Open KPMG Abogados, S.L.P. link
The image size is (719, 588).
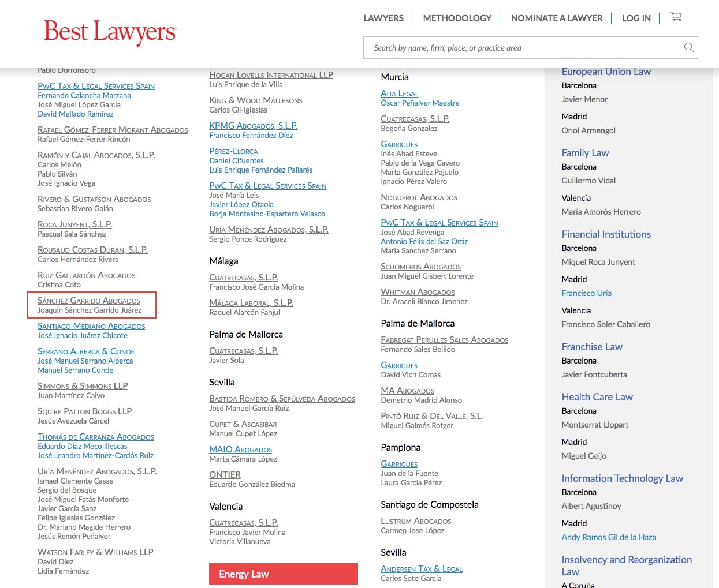254,126
